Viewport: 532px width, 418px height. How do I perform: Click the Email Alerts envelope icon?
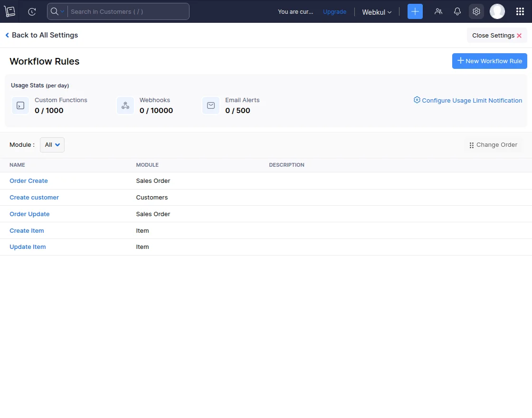(210, 105)
